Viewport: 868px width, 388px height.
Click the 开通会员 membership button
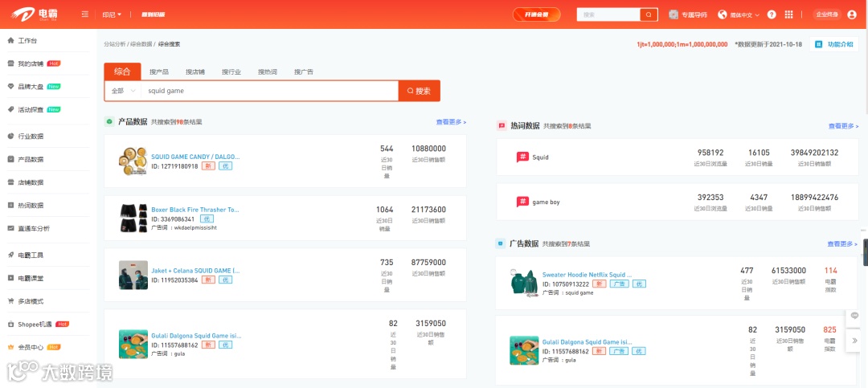click(536, 14)
